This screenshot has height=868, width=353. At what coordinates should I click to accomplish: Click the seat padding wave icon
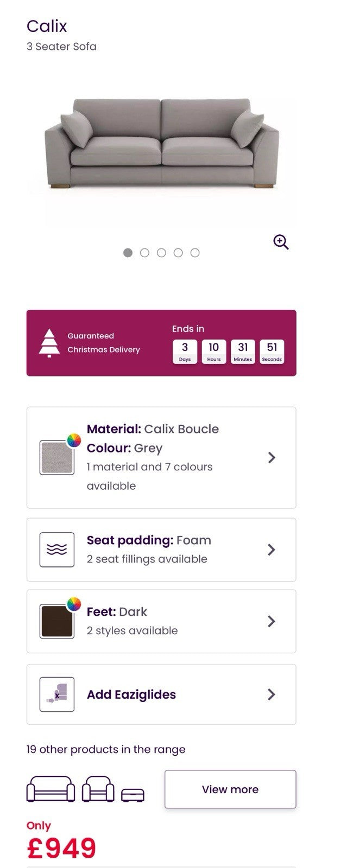pyautogui.click(x=57, y=550)
